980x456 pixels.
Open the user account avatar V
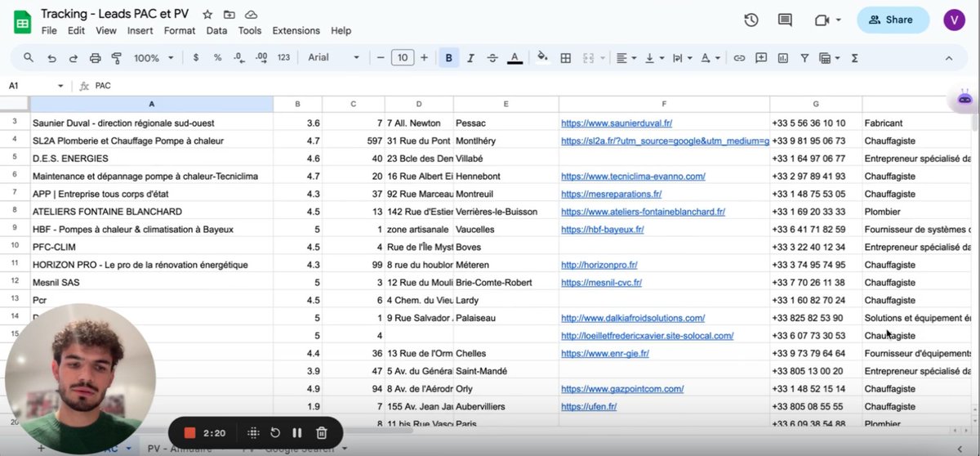point(954,20)
